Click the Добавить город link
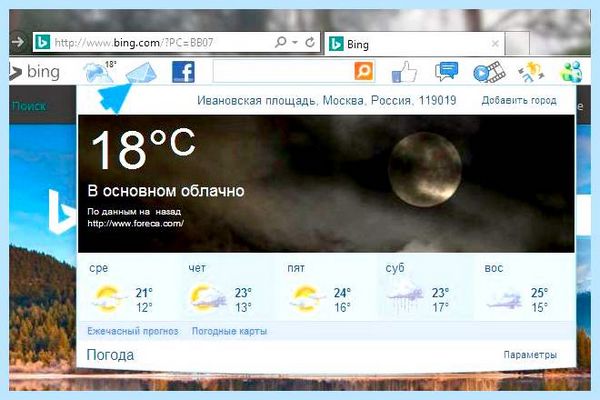Screen dimensions: 600x400 click(x=519, y=100)
